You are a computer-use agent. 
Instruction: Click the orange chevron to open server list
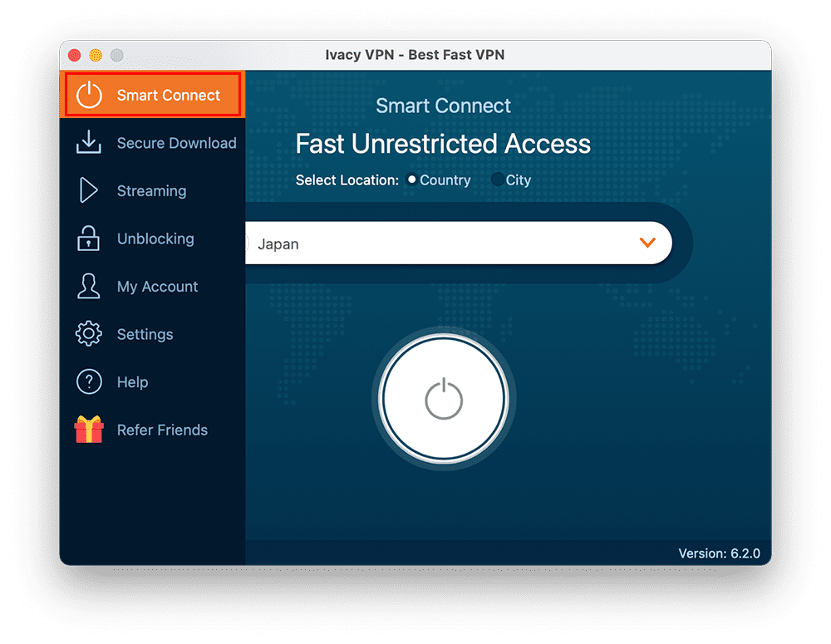(x=647, y=243)
